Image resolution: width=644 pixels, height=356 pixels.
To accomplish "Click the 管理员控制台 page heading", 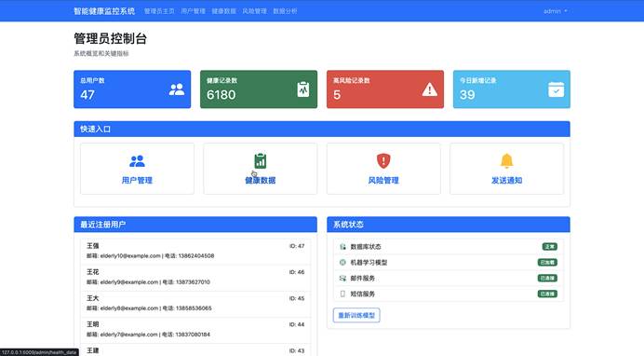I will pos(110,38).
